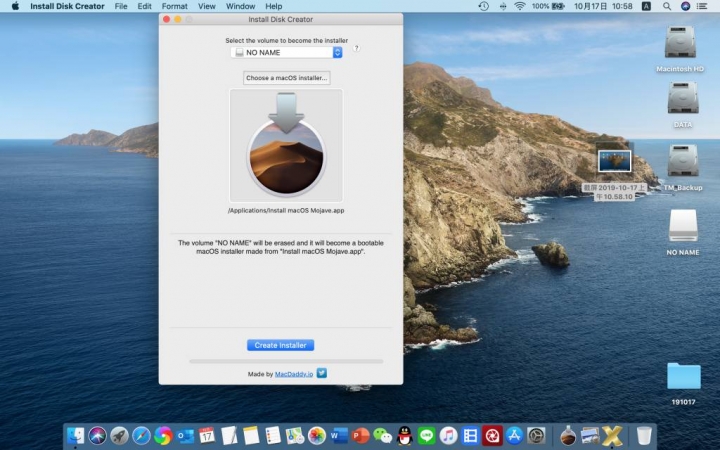Open Safari from the Dock

tap(141, 435)
